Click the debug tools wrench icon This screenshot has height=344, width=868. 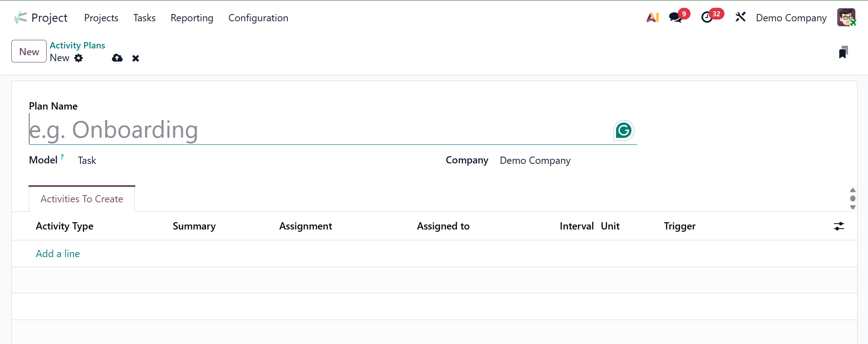[x=740, y=18]
